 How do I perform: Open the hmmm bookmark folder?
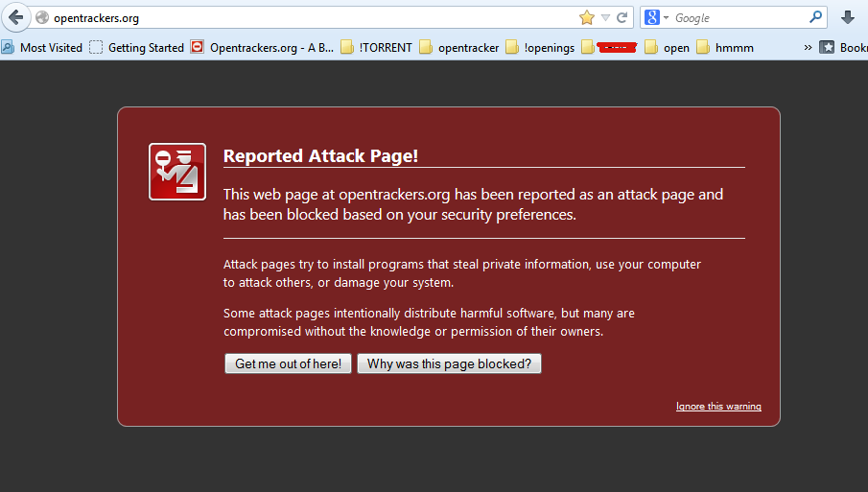725,48
